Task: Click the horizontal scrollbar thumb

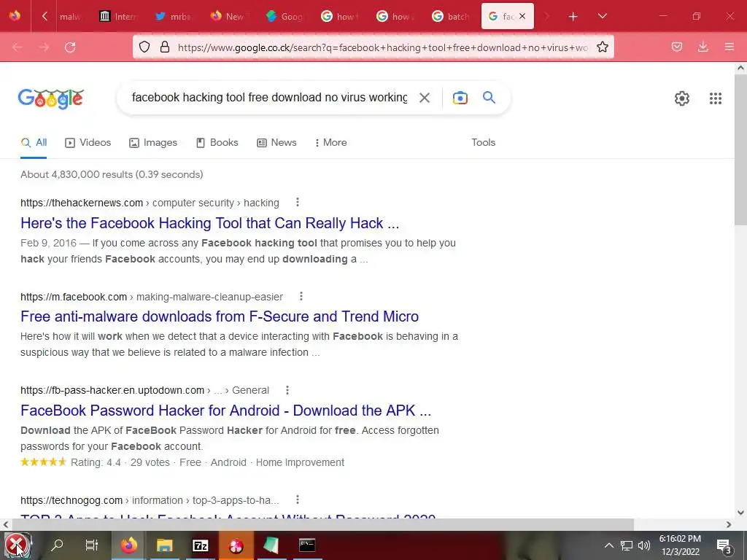Action: [322, 524]
